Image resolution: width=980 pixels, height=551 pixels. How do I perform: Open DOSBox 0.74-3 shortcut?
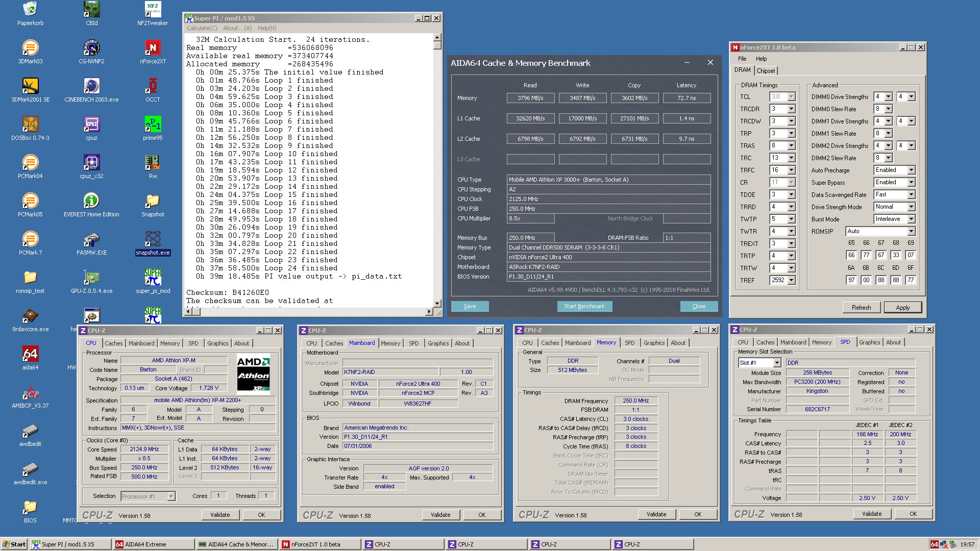[x=30, y=129]
